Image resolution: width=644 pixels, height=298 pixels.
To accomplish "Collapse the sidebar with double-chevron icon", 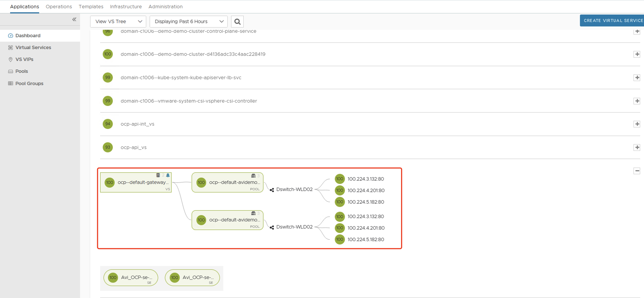I will [74, 20].
